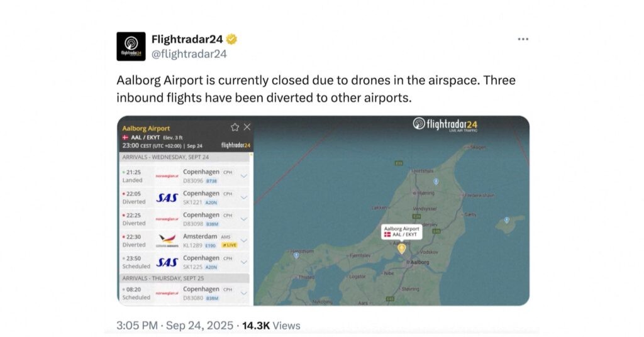Close the Aalborg Airport arrivals panel

click(247, 127)
